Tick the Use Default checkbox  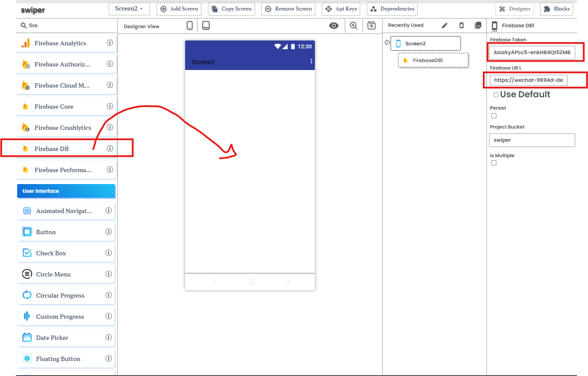click(x=496, y=95)
